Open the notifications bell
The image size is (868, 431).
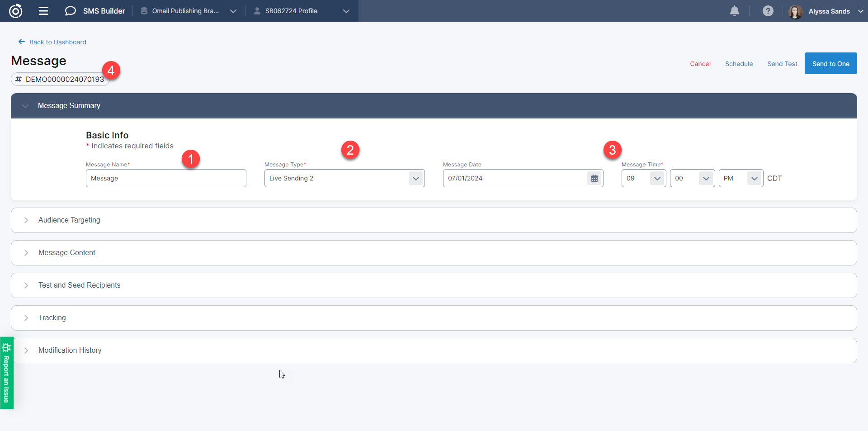(735, 11)
